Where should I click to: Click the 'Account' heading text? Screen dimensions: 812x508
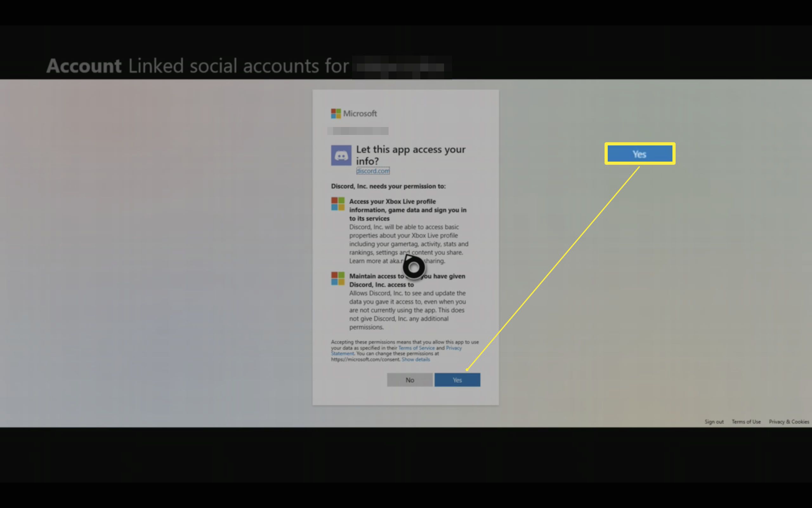(84, 65)
